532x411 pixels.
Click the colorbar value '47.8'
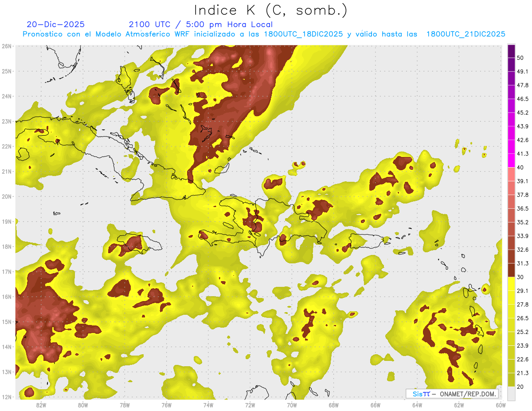523,85
